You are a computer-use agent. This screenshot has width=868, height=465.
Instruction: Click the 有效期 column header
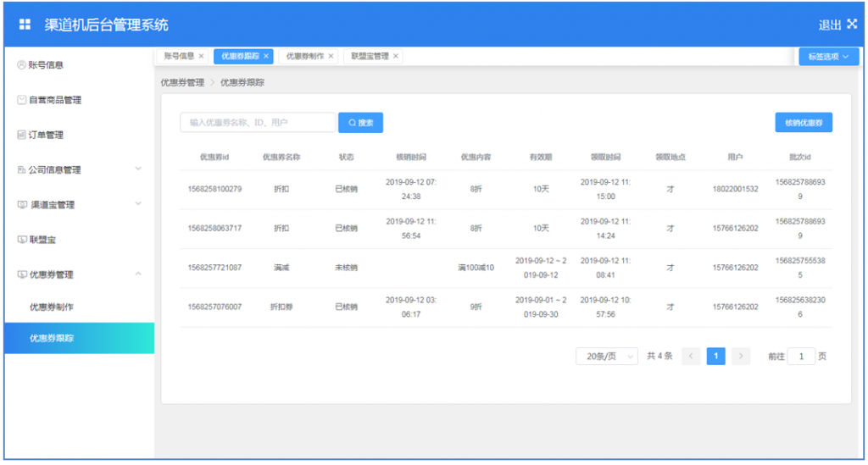541,157
